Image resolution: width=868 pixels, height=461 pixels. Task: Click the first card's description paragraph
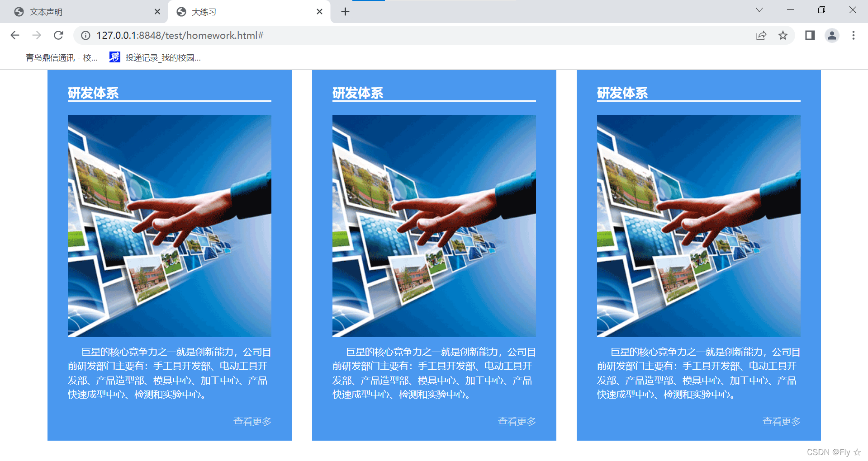pos(170,373)
